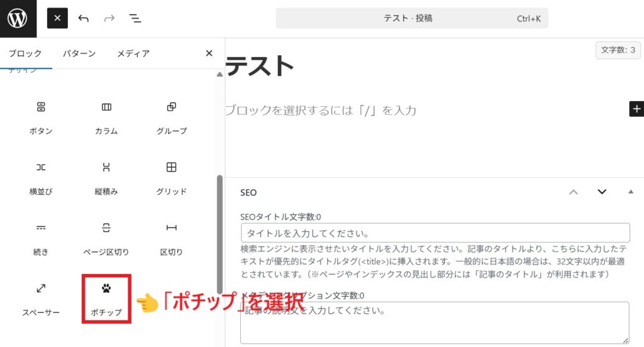Insert the カラム block

(106, 118)
